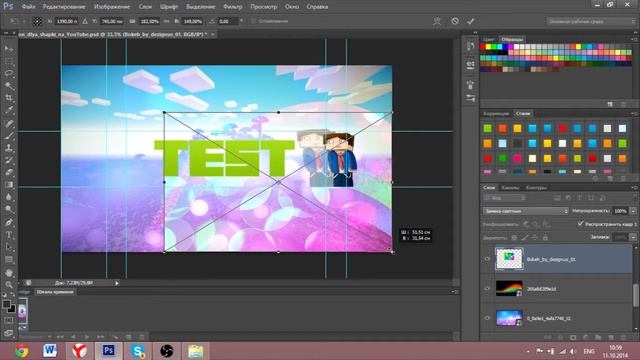Select the Gradient tool
The image size is (640, 360).
pyautogui.click(x=9, y=185)
